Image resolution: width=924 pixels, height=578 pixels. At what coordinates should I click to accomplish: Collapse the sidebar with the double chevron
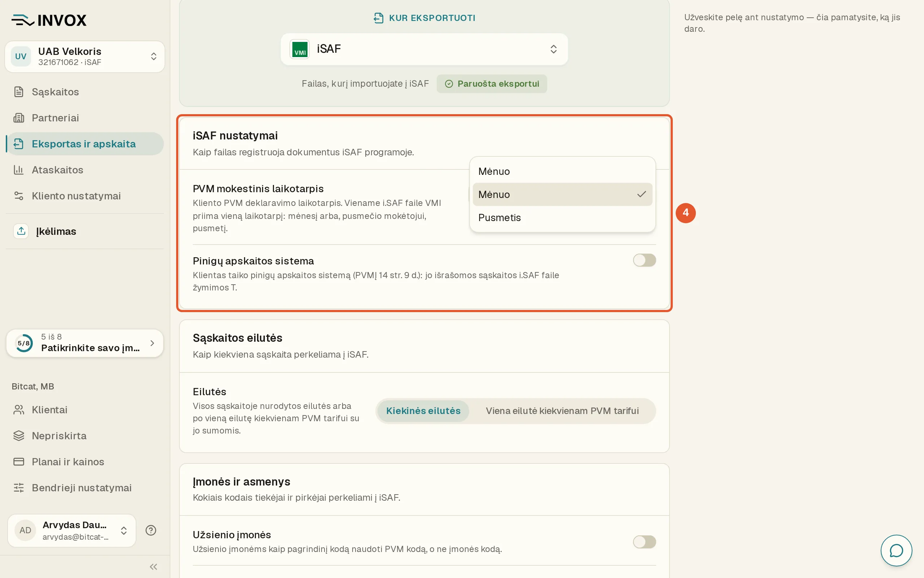pos(153,566)
